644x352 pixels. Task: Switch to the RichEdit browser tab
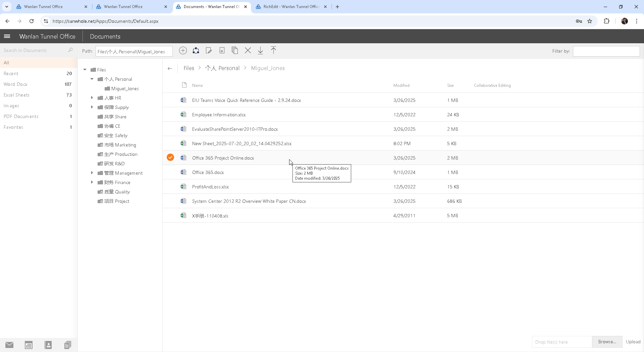point(291,7)
